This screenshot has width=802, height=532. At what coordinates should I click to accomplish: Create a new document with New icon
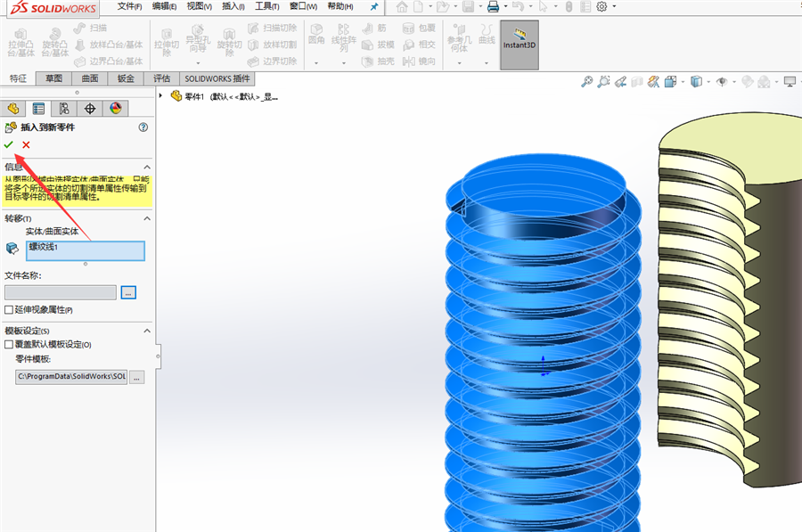pyautogui.click(x=419, y=6)
